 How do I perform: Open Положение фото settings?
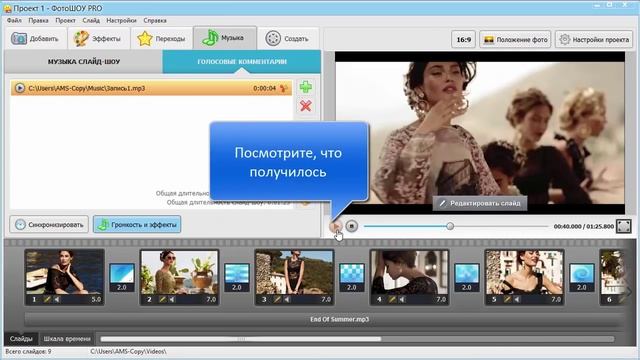(515, 40)
